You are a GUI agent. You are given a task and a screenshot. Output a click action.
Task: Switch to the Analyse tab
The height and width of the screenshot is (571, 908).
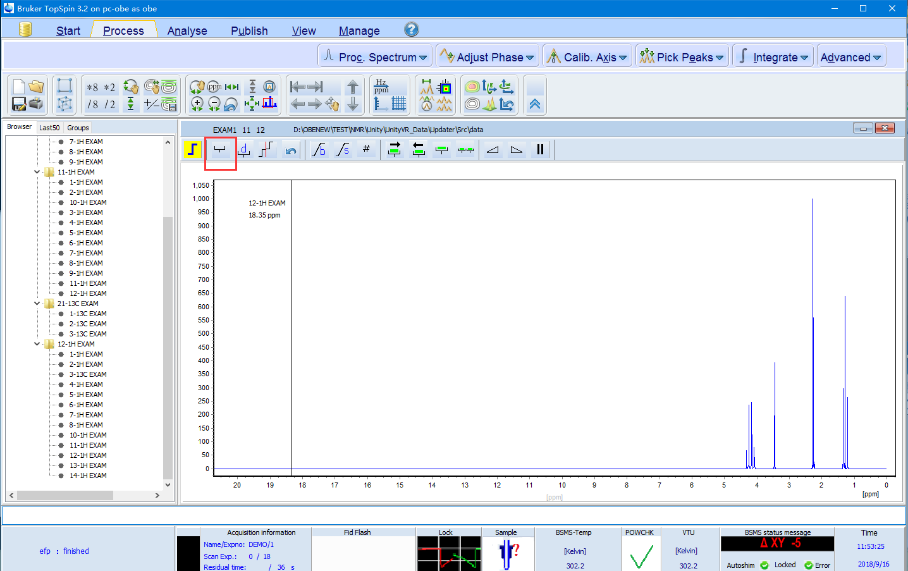(x=187, y=31)
